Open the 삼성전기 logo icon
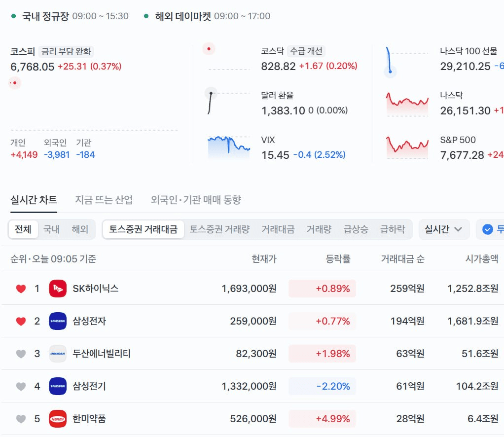Image resolution: width=504 pixels, height=437 pixels. coord(58,386)
